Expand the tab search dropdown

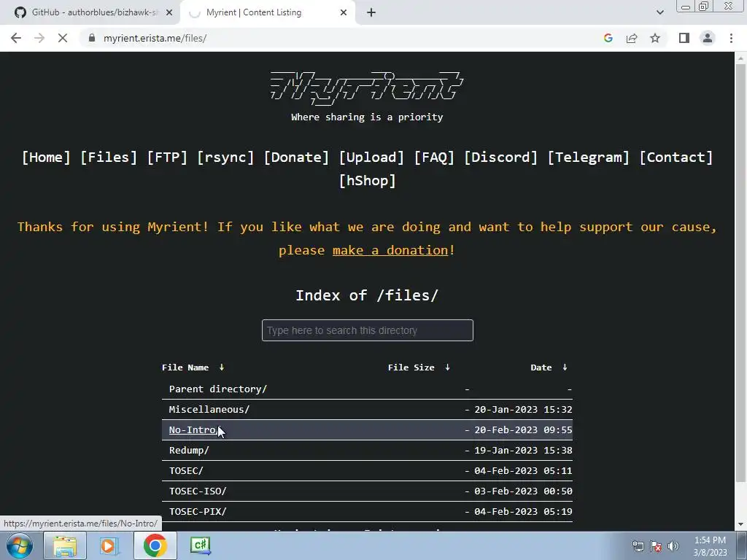(x=659, y=12)
